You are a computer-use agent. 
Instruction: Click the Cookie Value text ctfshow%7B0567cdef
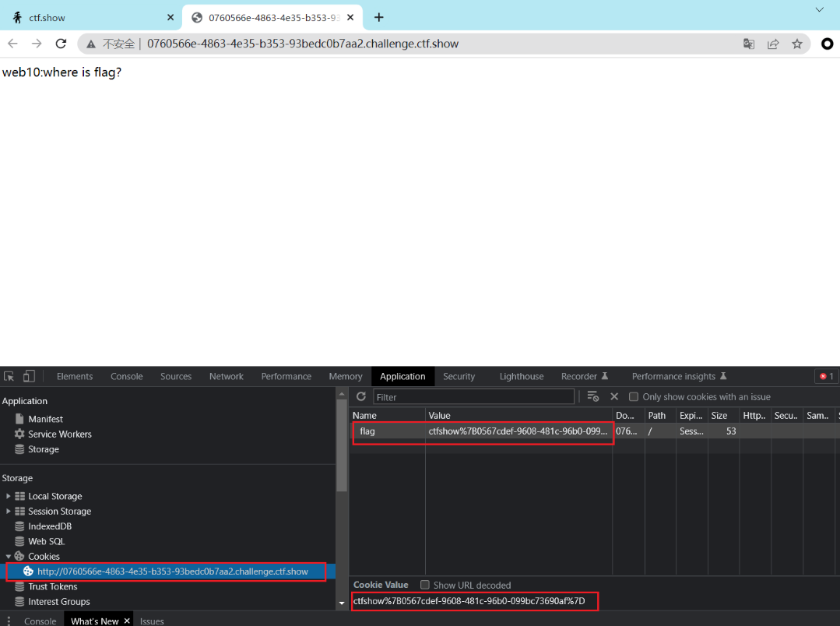click(469, 601)
